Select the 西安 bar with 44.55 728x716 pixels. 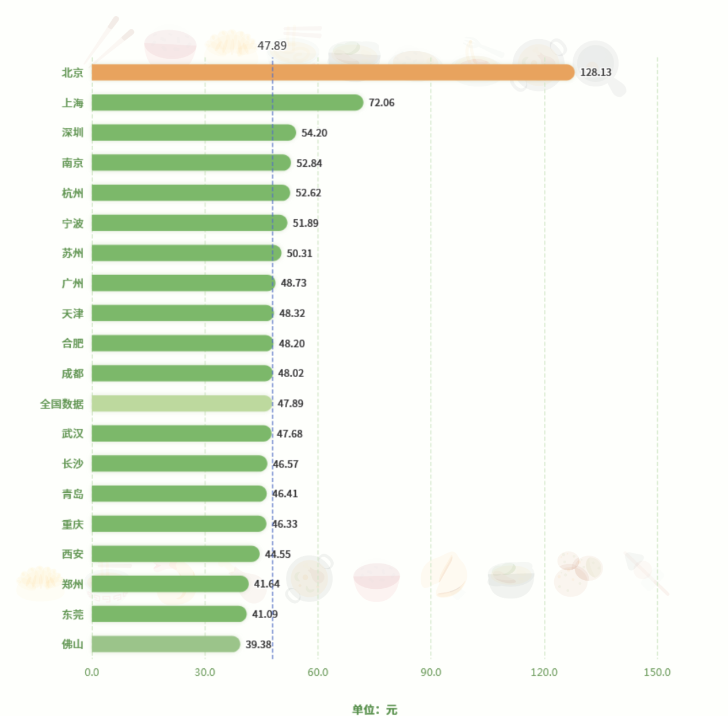pos(176,554)
